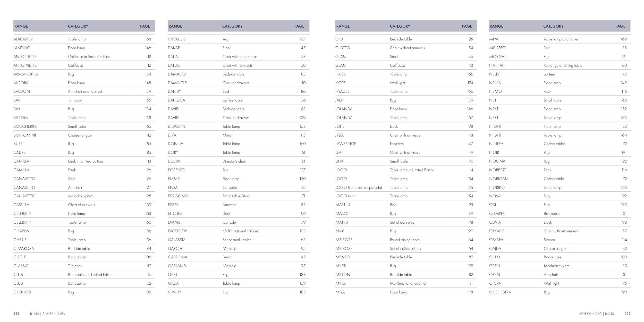Select the EXCELSIOR multifunctional cabinet entry
Viewport: 644px width, 322px height.
coord(177,231)
